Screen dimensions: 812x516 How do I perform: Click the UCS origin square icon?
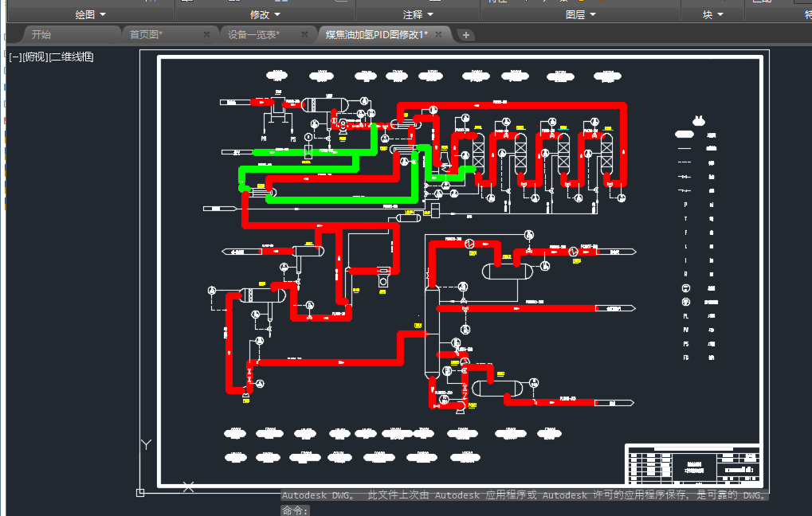click(x=140, y=493)
